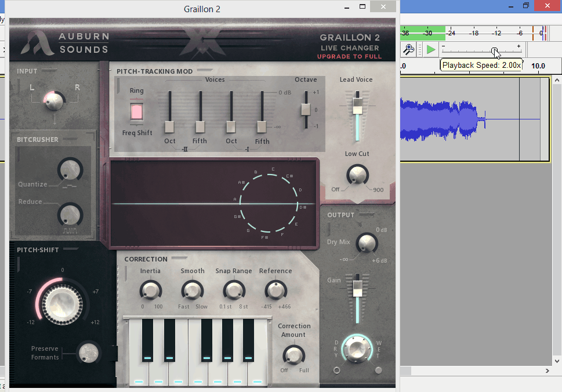
Task: Click the Bitcrusher Reduce knob
Action: point(70,215)
